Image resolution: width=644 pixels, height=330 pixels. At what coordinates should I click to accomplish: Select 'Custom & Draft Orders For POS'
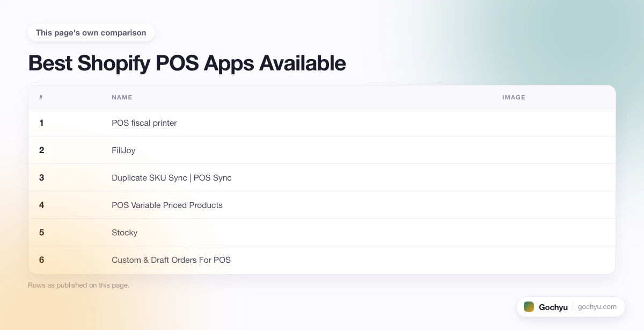(171, 260)
